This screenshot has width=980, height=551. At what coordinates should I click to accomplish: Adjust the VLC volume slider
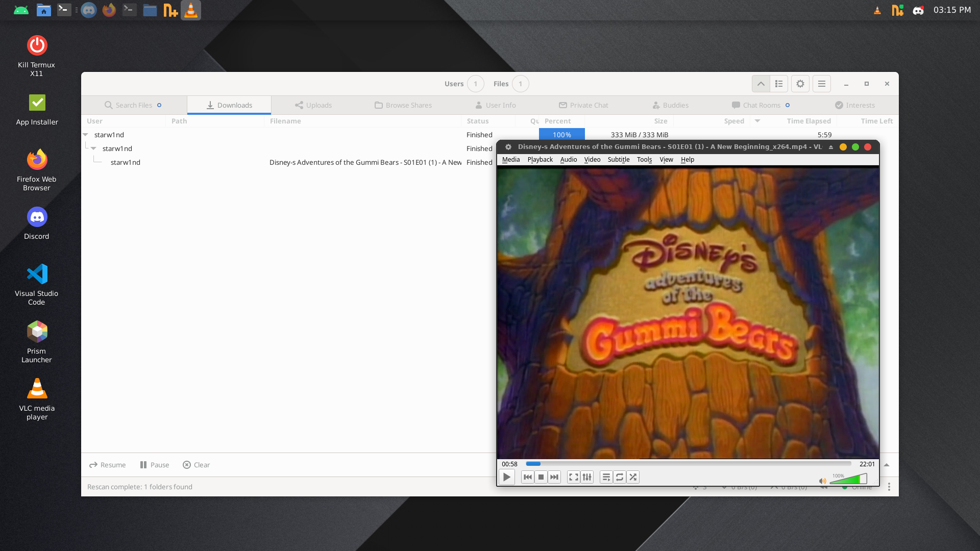click(x=850, y=480)
